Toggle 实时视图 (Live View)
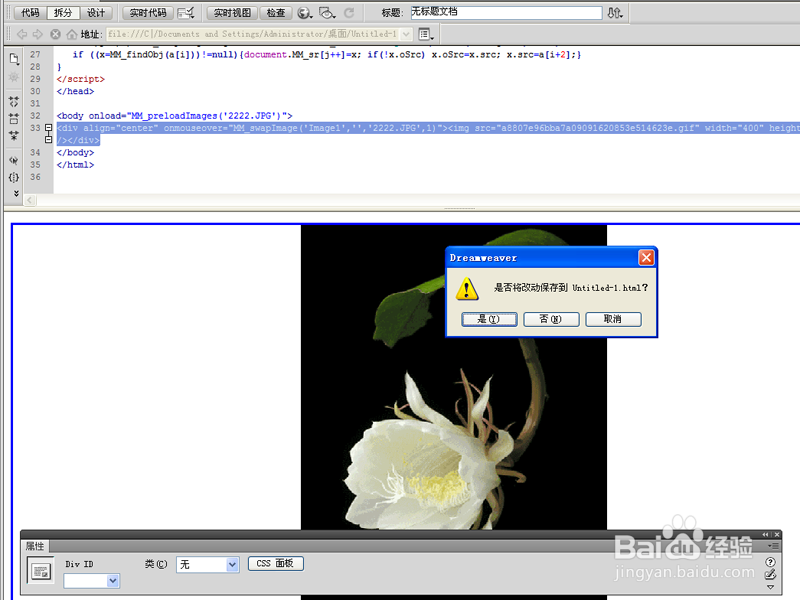This screenshot has height=600, width=800. coord(232,13)
